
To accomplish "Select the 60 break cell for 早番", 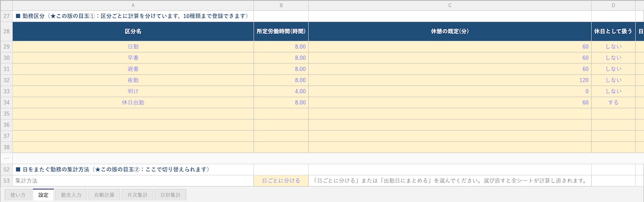I will pyautogui.click(x=450, y=58).
